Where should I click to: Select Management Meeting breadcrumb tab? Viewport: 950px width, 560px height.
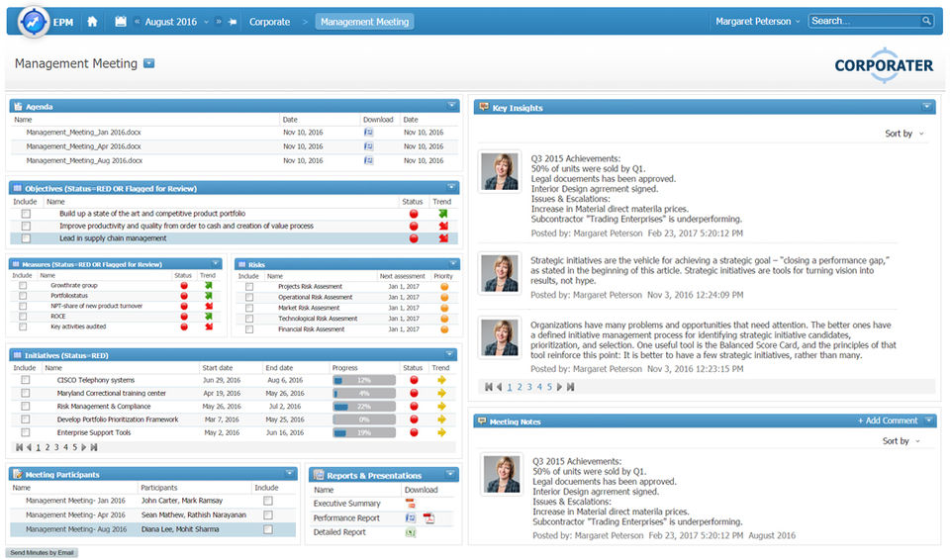365,22
